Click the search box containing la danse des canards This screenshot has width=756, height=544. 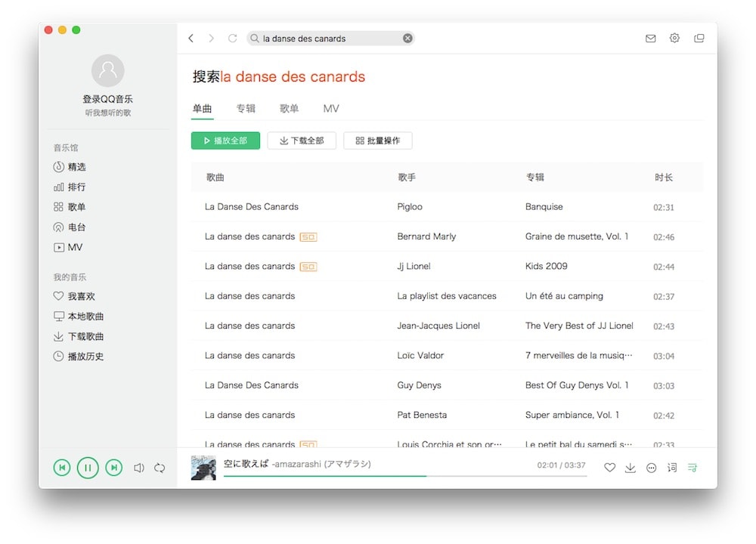[x=331, y=38]
